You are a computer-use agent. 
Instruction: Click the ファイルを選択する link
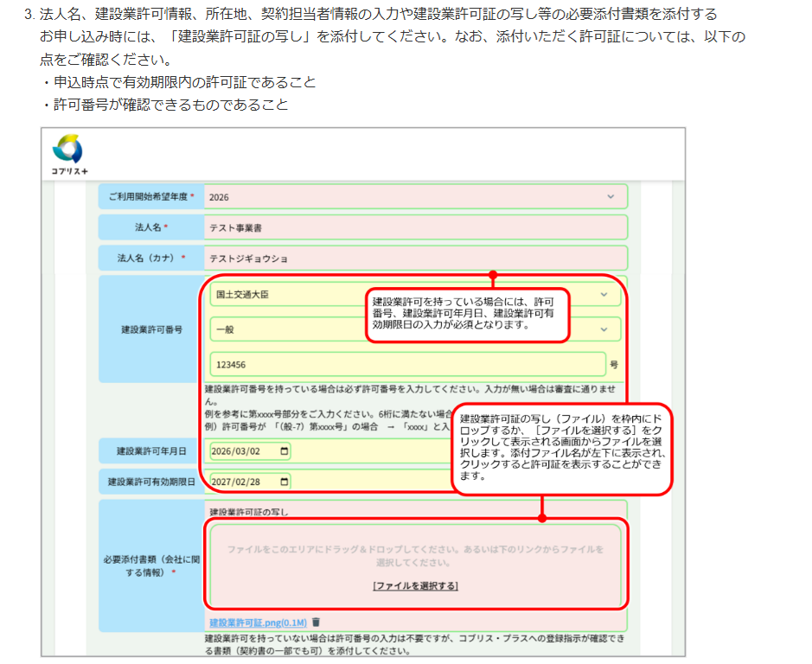pos(415,585)
